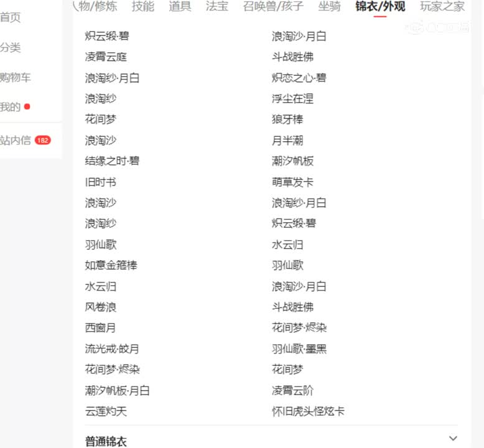Click the 凌霄云阶 entry
Screen dimensions: 484x448
click(292, 391)
